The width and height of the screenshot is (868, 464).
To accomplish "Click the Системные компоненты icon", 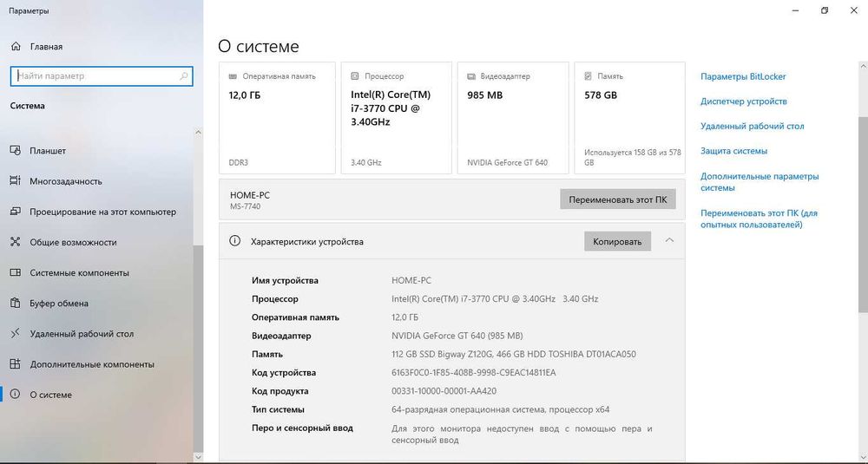I will pyautogui.click(x=16, y=272).
